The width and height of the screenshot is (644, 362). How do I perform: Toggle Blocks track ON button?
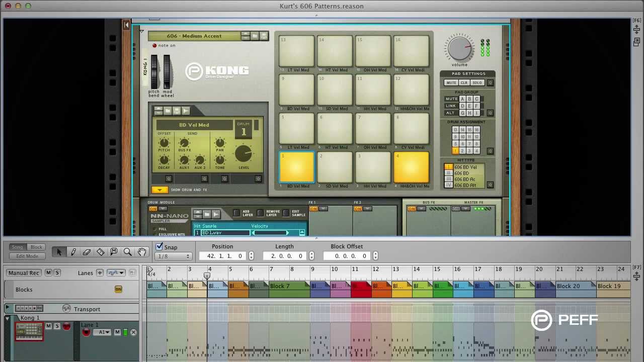click(x=118, y=289)
